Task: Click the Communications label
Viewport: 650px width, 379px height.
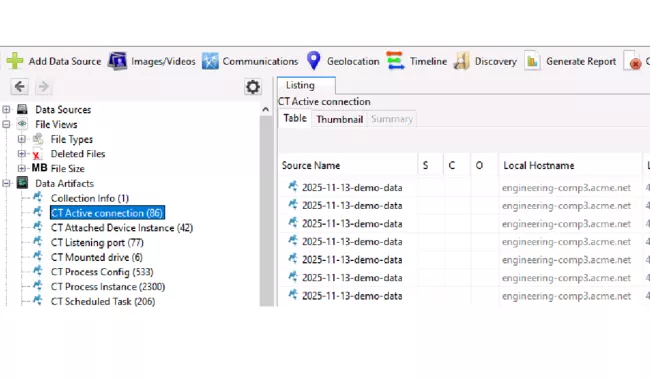Action: click(x=260, y=61)
